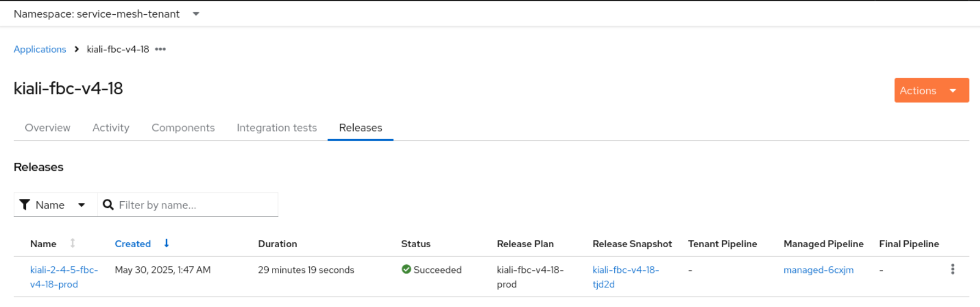Image resolution: width=980 pixels, height=307 pixels.
Task: Click the funnel filter icon
Action: (x=25, y=205)
